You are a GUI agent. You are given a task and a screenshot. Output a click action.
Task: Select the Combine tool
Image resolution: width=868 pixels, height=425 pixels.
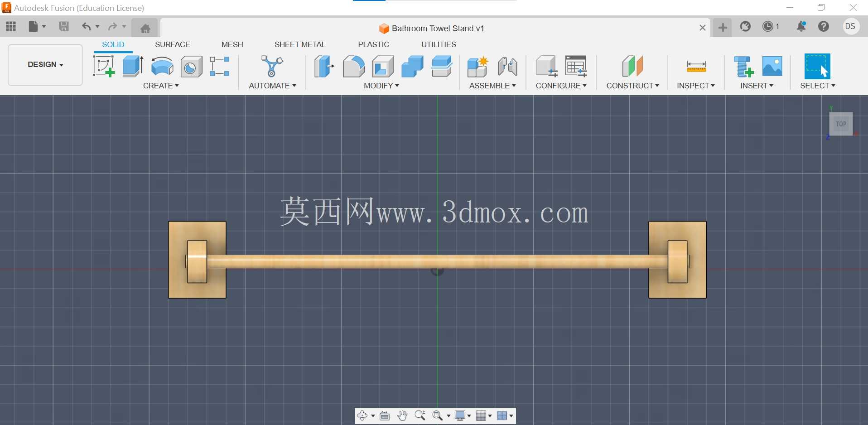click(x=413, y=66)
